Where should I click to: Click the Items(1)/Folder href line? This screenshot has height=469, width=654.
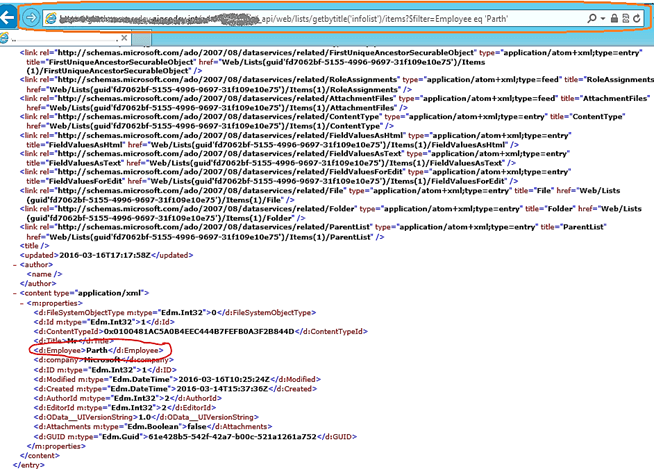[x=166, y=218]
